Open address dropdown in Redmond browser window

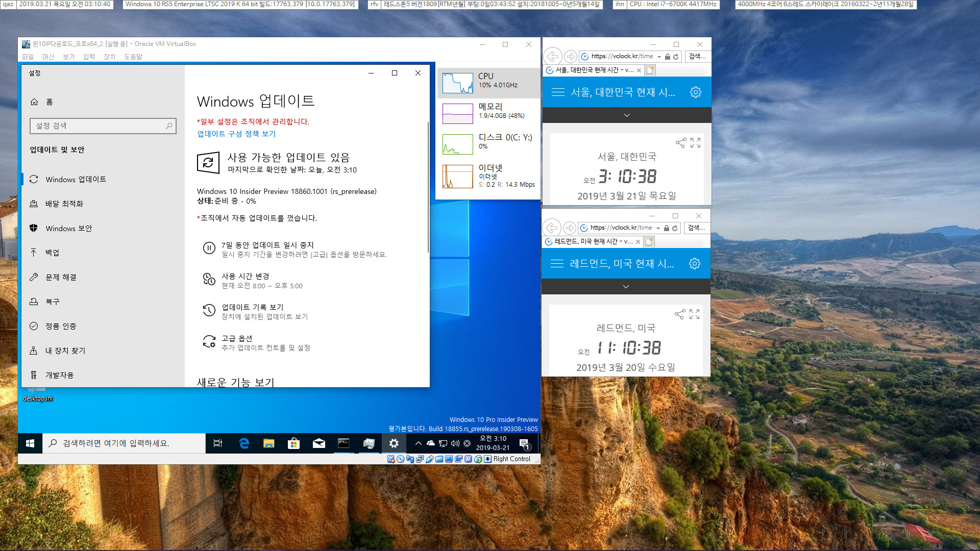[658, 228]
